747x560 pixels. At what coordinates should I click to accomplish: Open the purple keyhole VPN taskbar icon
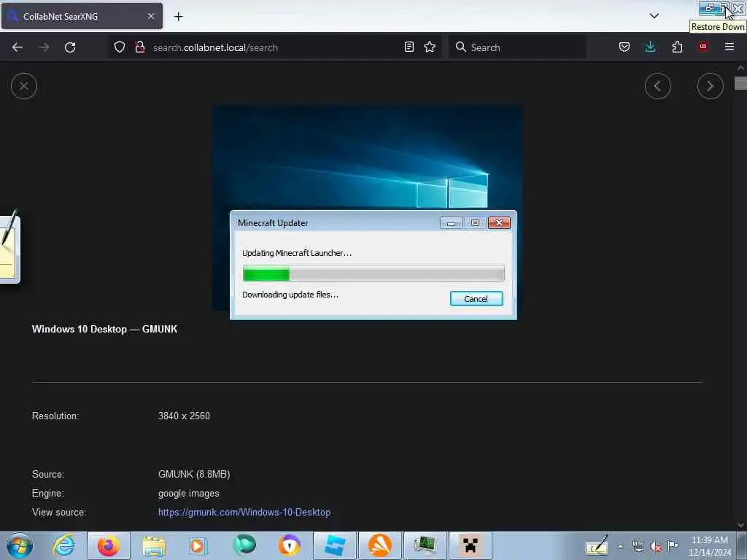pyautogui.click(x=289, y=545)
